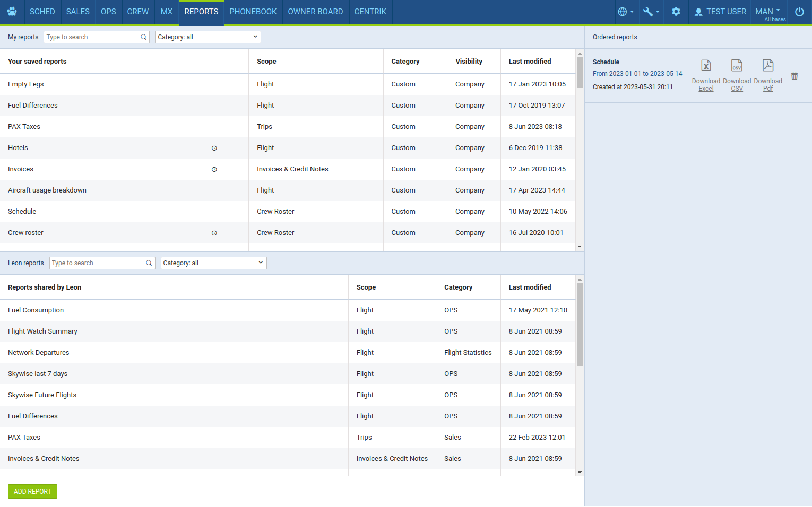Viewport: 812px width, 507px height.
Task: Delete the ordered Schedule report
Action: tap(794, 76)
